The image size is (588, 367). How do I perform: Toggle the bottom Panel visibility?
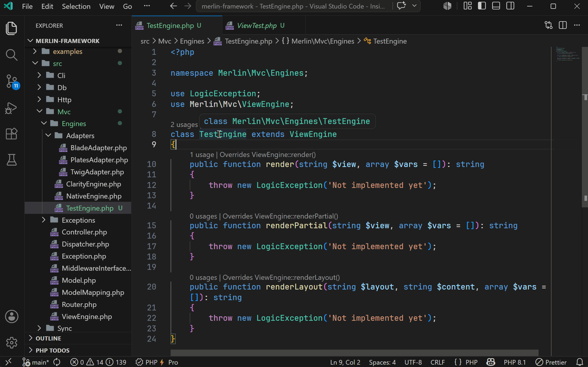(496, 6)
